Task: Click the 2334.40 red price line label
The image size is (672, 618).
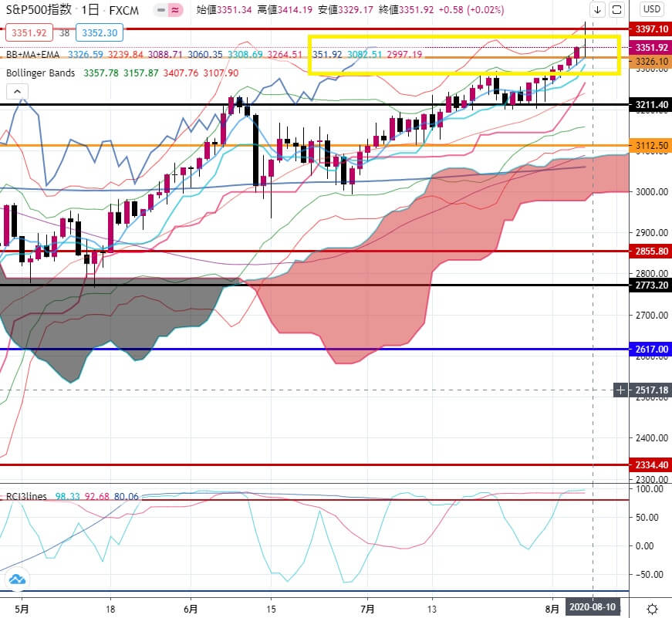Action: coord(651,464)
